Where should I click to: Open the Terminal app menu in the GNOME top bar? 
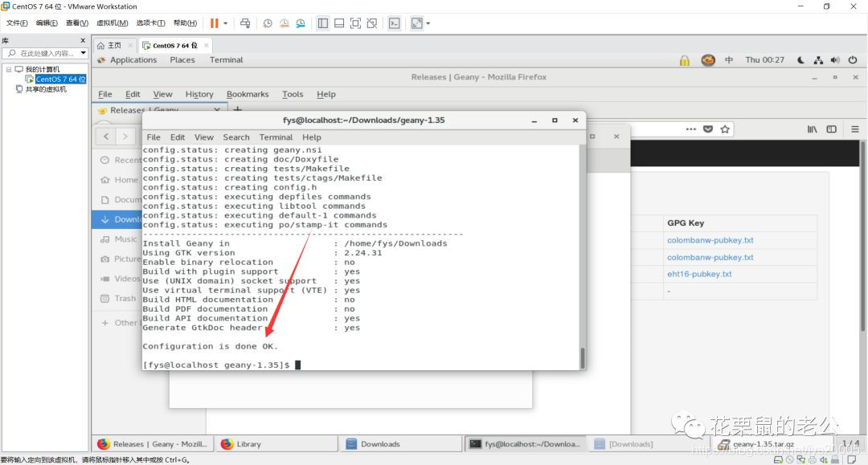(226, 59)
